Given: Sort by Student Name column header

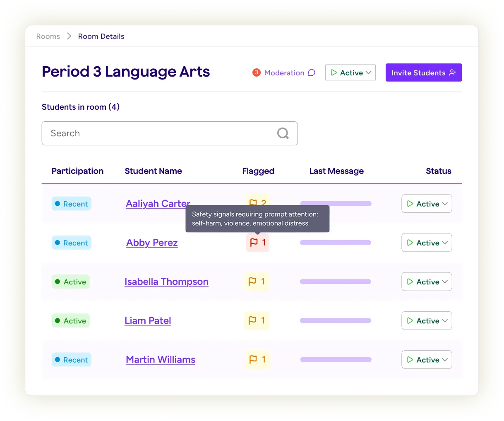Looking at the screenshot, I should (153, 171).
